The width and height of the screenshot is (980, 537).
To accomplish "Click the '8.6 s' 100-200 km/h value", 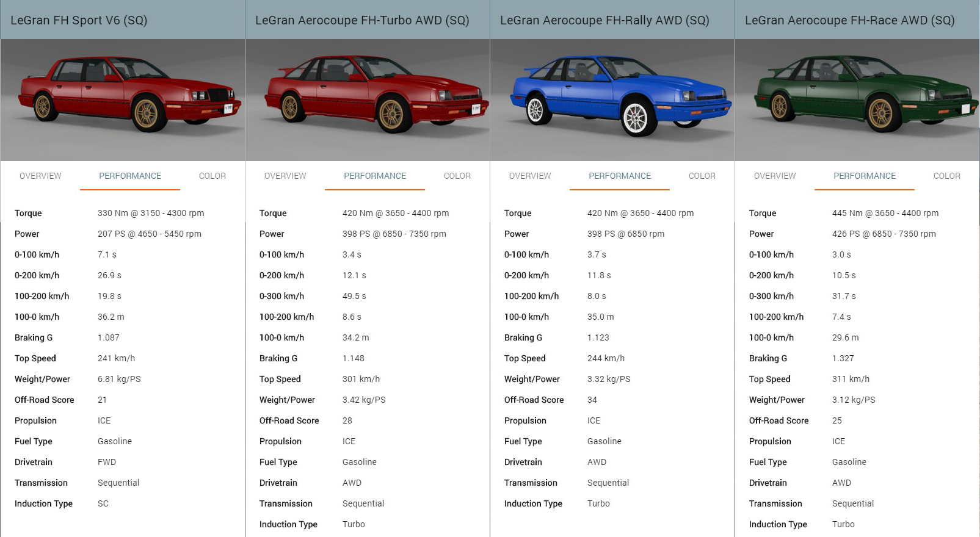I will [x=352, y=317].
